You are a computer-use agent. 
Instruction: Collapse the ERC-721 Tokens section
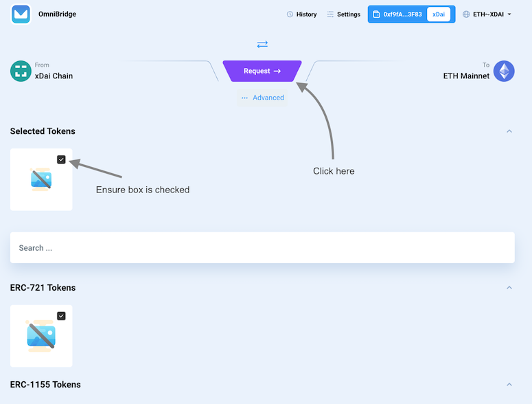[509, 288]
